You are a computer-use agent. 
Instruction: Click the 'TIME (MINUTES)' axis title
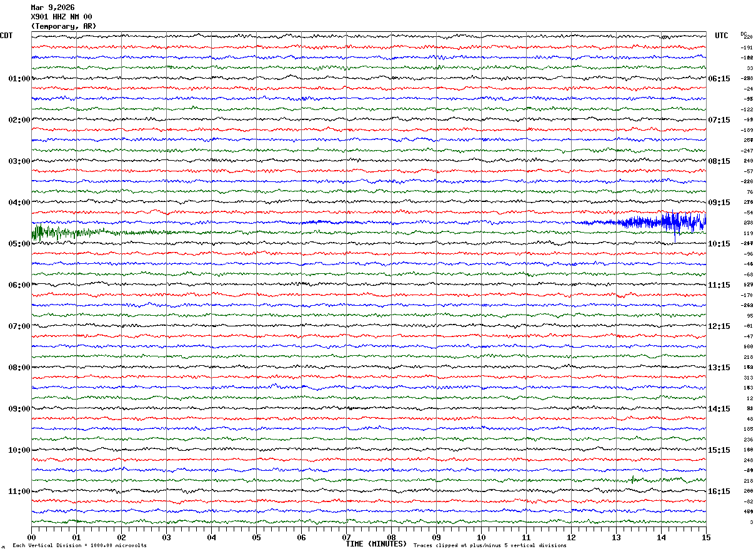376,544
